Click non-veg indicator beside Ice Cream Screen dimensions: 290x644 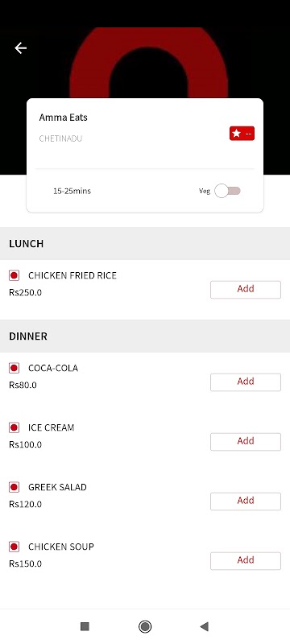14,427
